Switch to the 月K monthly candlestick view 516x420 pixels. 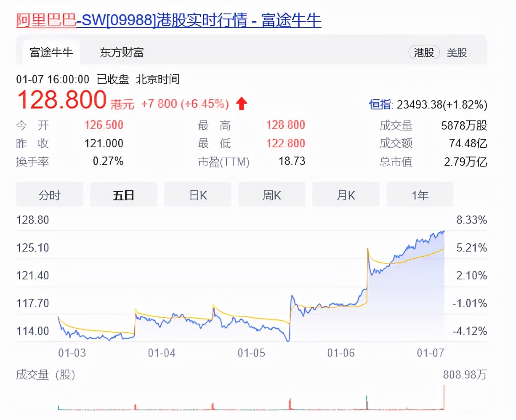(x=346, y=195)
